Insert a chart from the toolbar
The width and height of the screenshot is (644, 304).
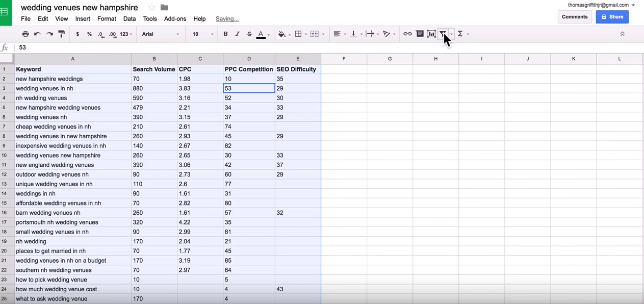[431, 34]
